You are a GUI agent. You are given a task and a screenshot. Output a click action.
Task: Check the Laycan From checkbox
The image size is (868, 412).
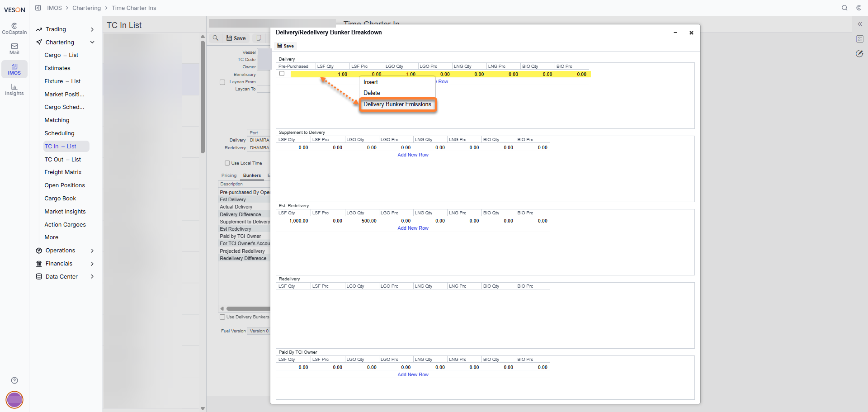pos(222,82)
